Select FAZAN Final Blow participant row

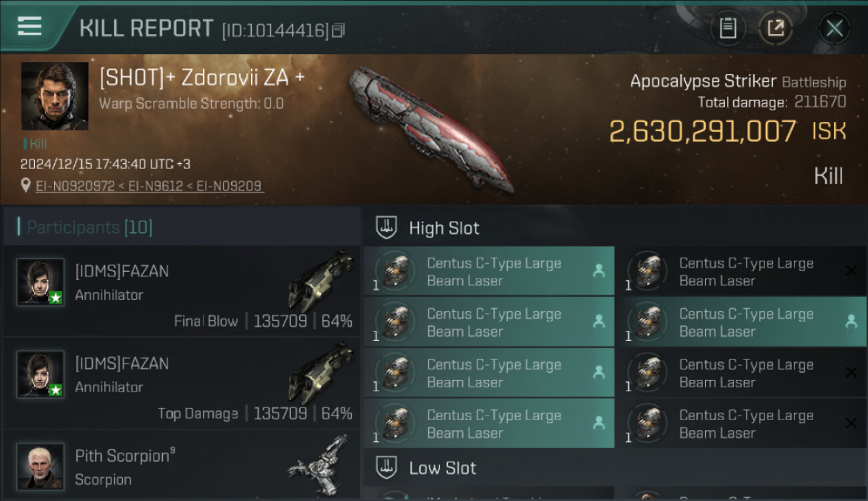tap(182, 291)
